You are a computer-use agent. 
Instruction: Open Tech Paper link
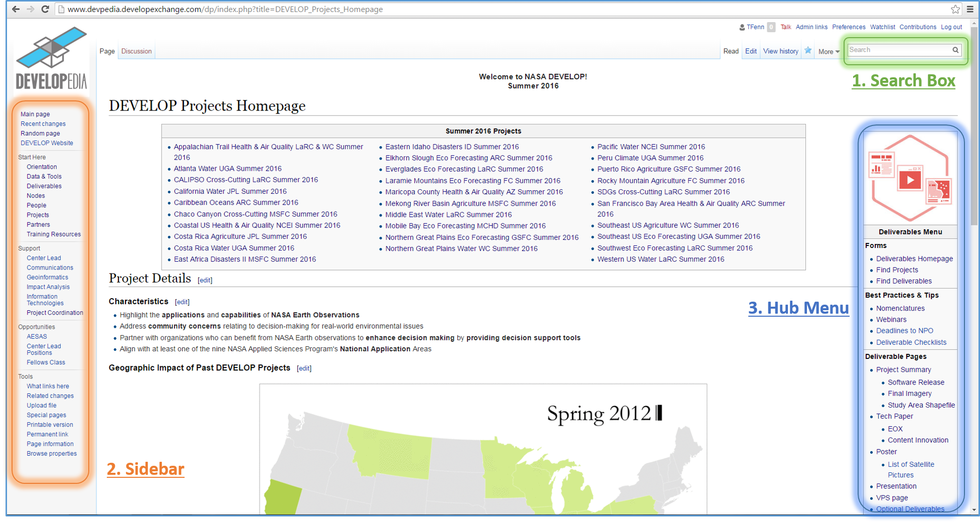click(894, 416)
